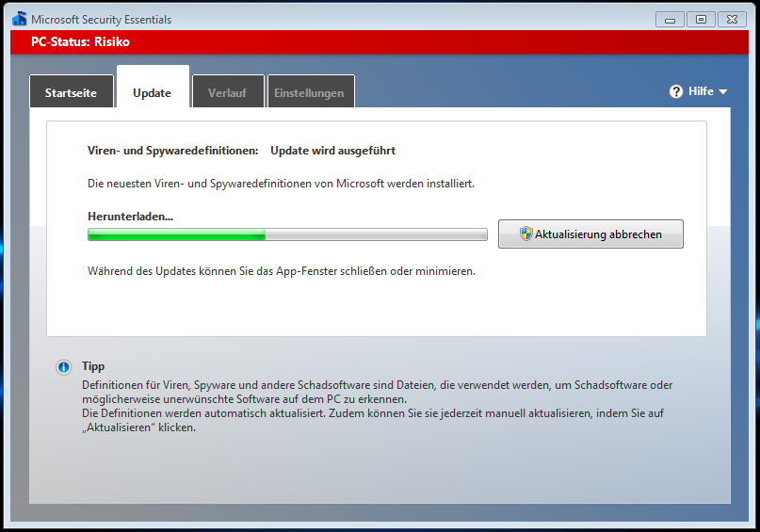Open the Einstellungen tab
This screenshot has height=532, width=760.
(311, 91)
